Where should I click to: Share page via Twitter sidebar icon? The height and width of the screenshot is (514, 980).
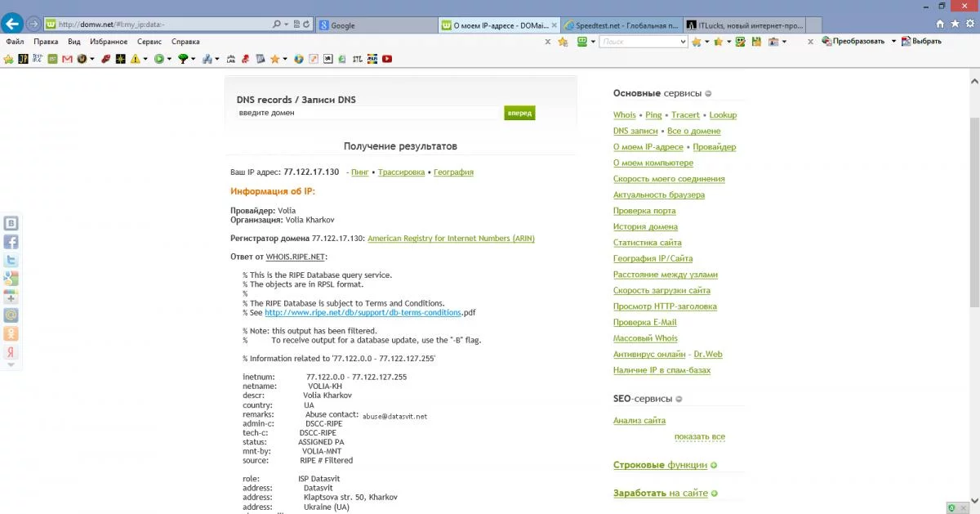(11, 260)
